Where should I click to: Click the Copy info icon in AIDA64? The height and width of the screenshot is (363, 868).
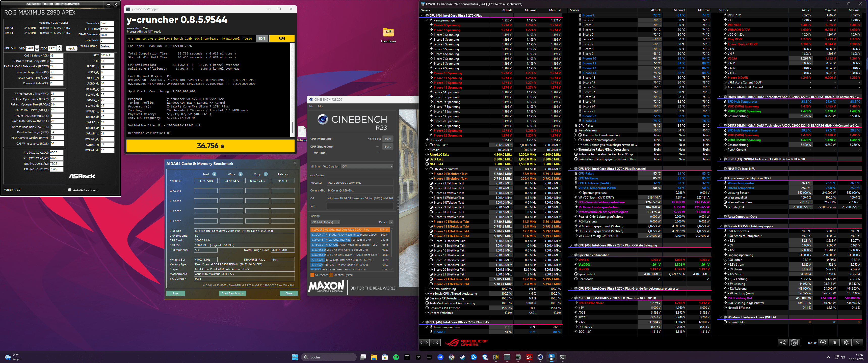[x=266, y=174]
